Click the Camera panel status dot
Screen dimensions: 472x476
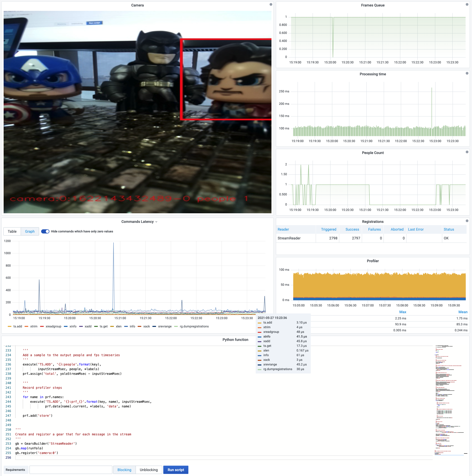pos(271,4)
